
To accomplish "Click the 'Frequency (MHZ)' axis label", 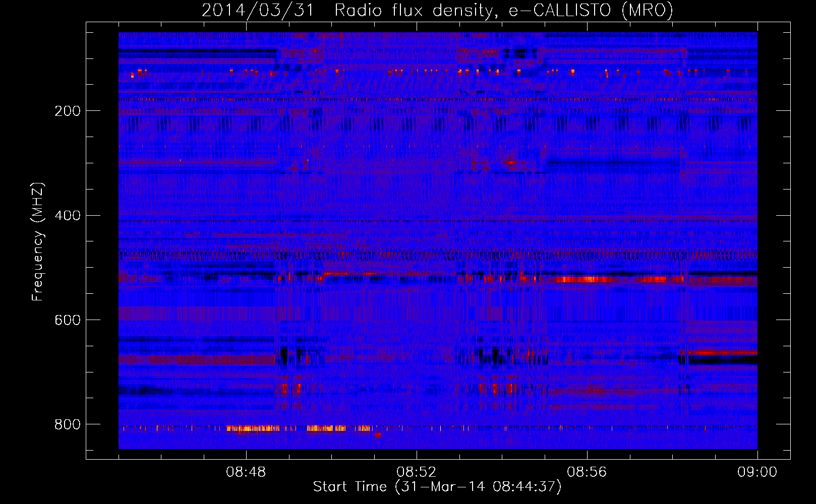I will coord(38,242).
